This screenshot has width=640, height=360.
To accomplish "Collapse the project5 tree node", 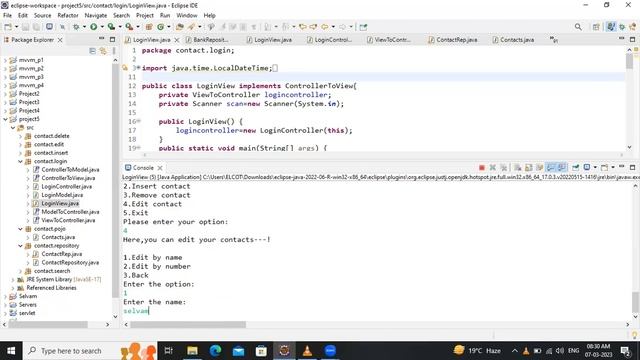I will click(x=5, y=119).
